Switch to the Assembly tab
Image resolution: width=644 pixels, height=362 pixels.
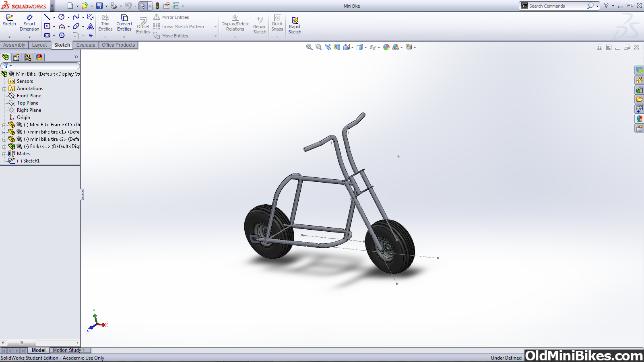pyautogui.click(x=14, y=45)
